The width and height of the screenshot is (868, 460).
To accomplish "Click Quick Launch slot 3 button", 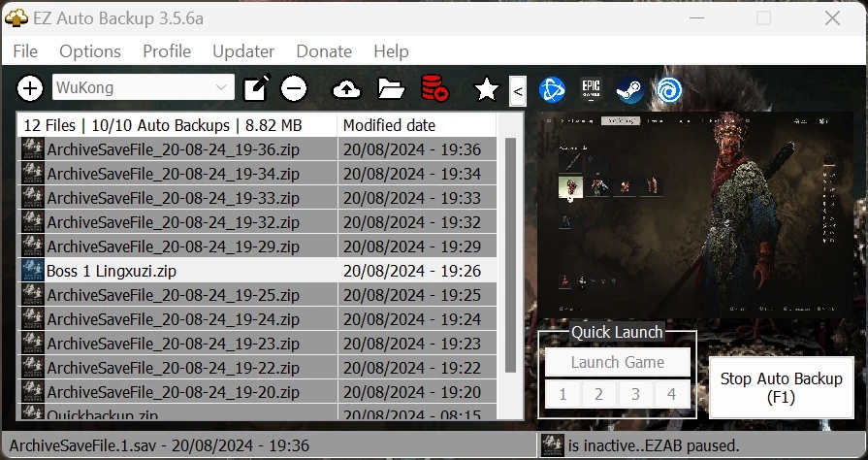I will pos(635,395).
